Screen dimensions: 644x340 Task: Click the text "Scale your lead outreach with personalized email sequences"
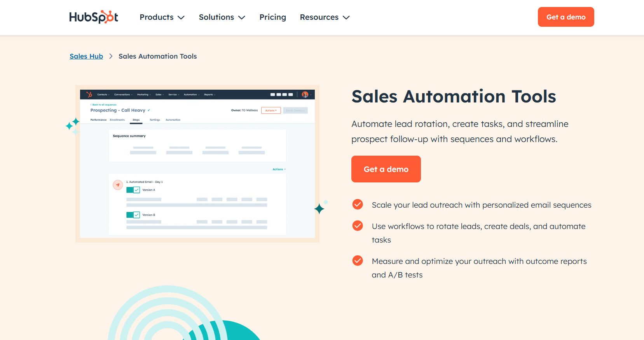(482, 205)
